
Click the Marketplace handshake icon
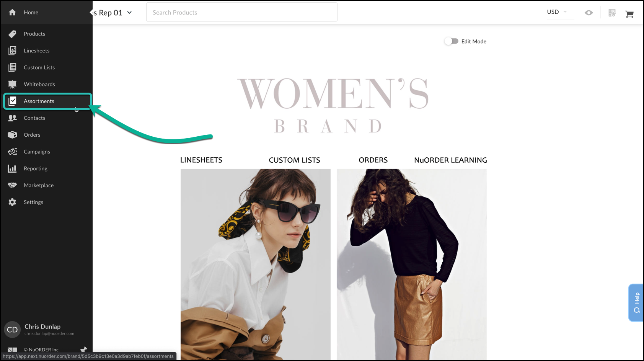12,185
